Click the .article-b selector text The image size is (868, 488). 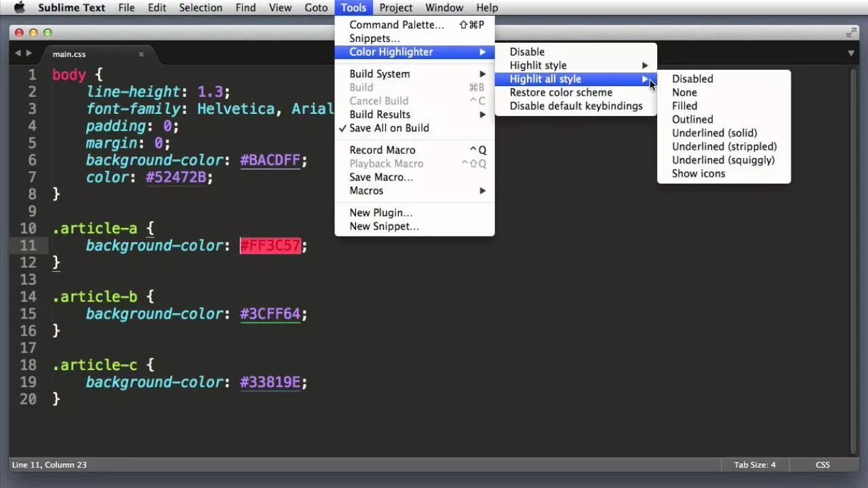tap(95, 297)
